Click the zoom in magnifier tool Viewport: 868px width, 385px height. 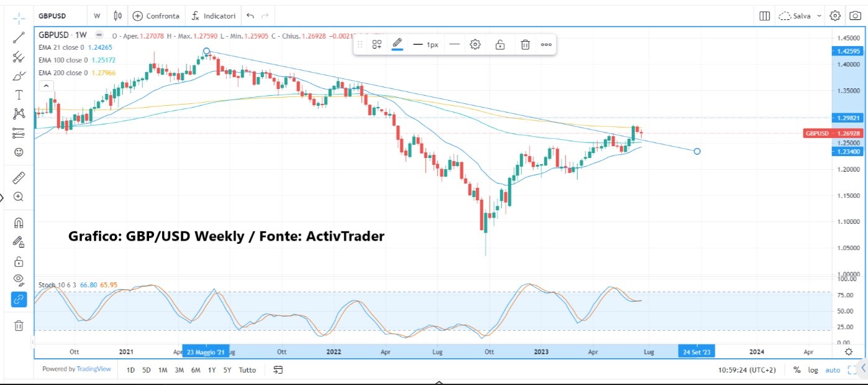click(x=19, y=197)
